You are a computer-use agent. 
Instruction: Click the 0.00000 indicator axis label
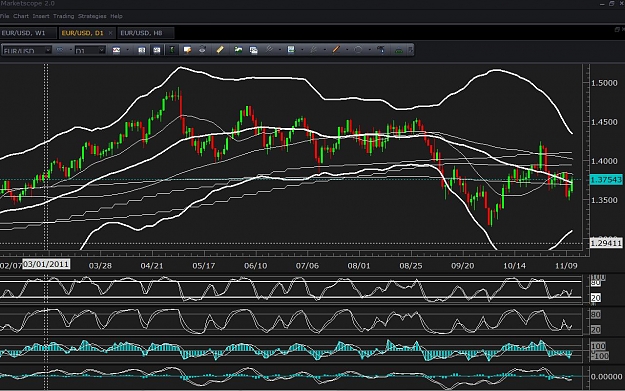coord(606,377)
